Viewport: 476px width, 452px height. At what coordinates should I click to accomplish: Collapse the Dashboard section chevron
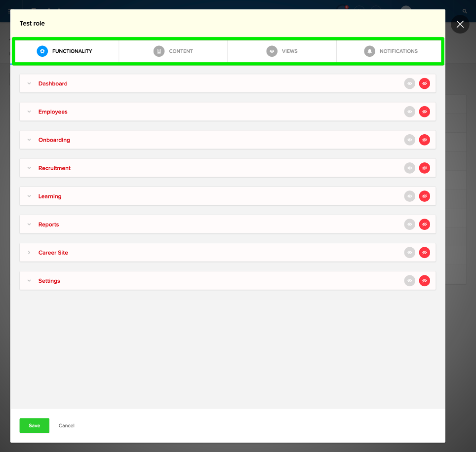click(29, 84)
